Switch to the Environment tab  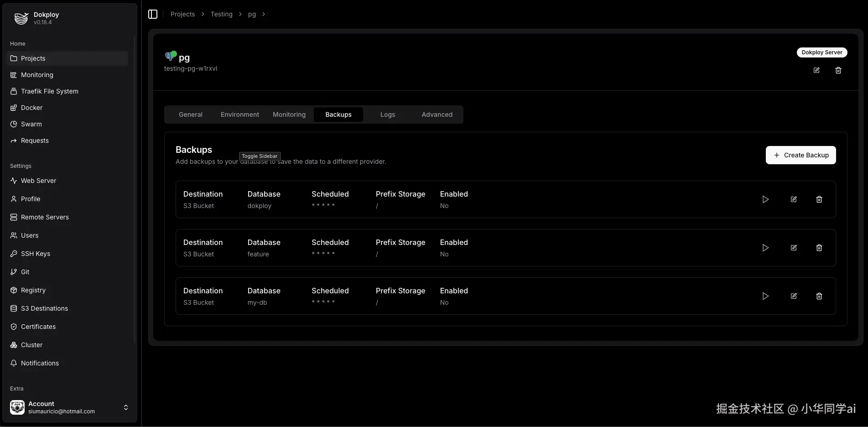240,115
